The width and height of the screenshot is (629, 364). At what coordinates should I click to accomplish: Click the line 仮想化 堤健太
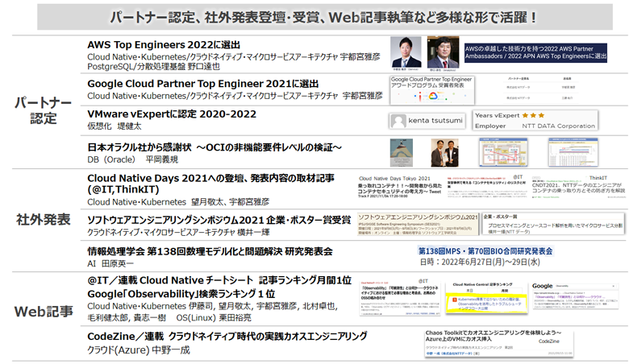pos(115,126)
